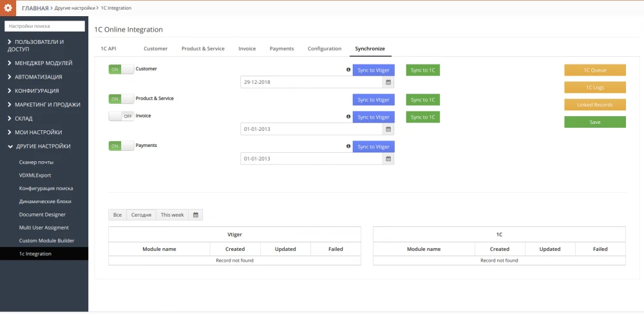Open the Product & Service tab

point(203,48)
